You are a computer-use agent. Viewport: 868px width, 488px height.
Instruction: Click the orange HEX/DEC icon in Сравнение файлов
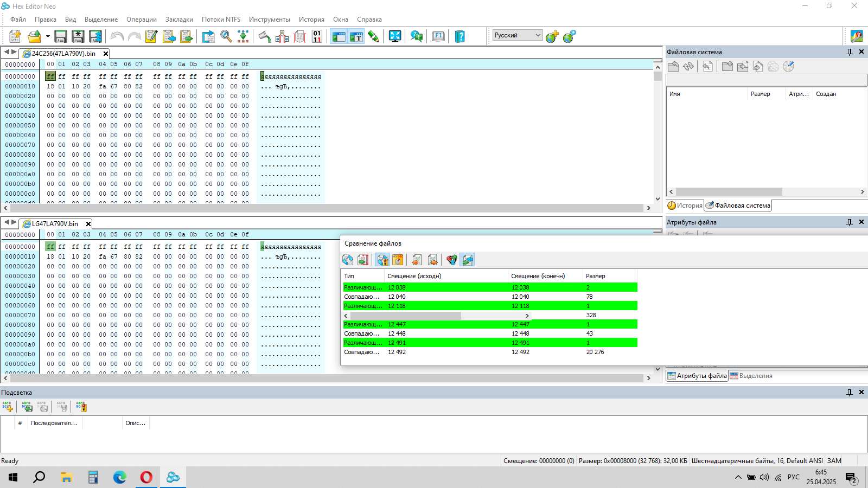pos(398,260)
